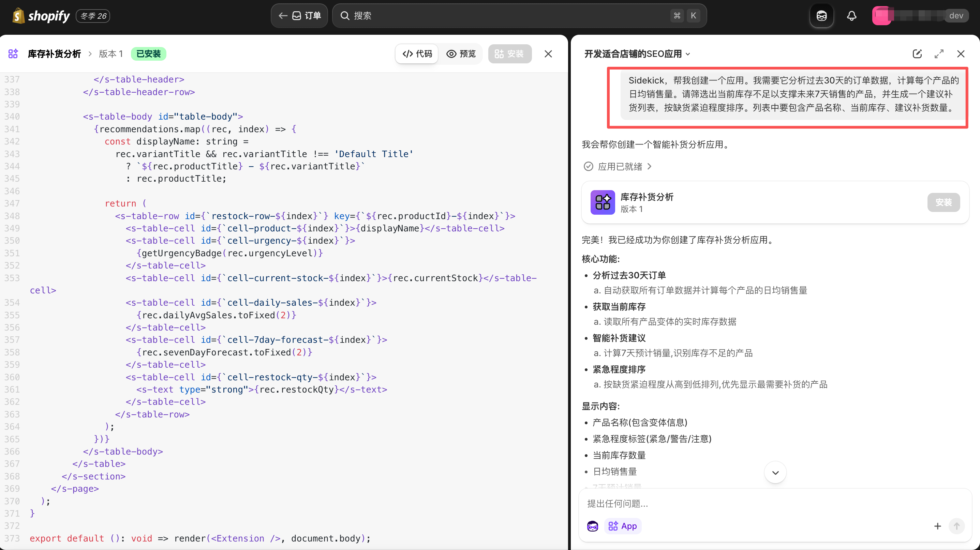Viewport: 980px width, 550px height.
Task: Click the 当前库存数量 list item
Action: click(x=619, y=455)
